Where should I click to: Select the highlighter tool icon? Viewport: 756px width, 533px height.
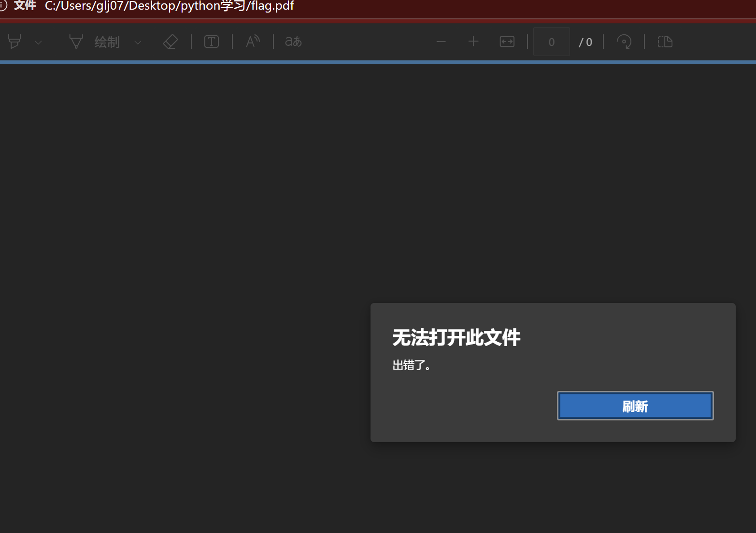coord(14,42)
